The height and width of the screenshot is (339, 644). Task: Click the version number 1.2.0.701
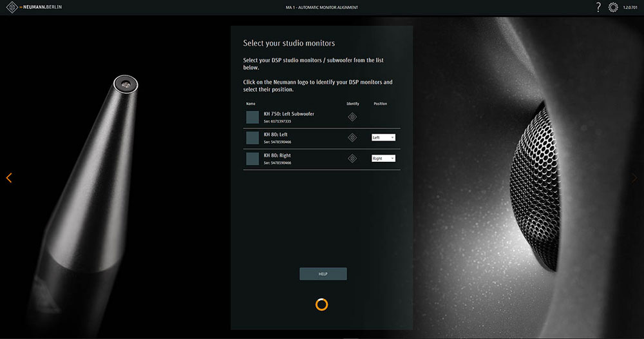pyautogui.click(x=630, y=7)
